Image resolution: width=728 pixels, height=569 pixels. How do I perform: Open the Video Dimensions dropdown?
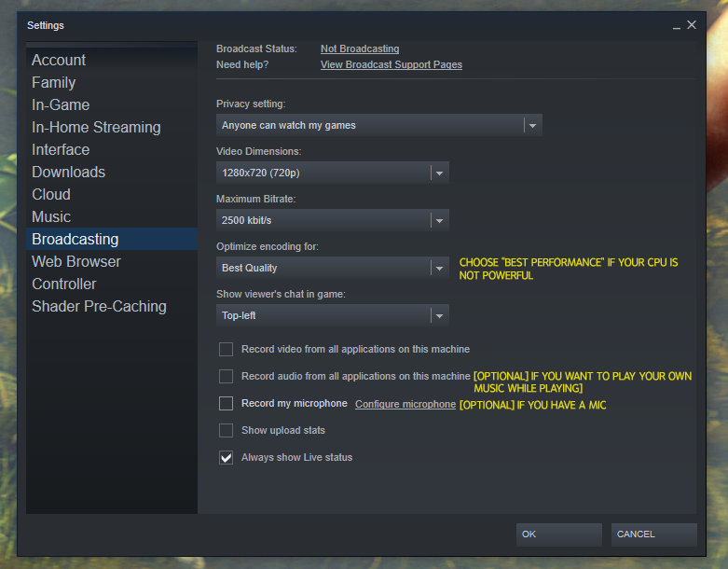coord(333,173)
